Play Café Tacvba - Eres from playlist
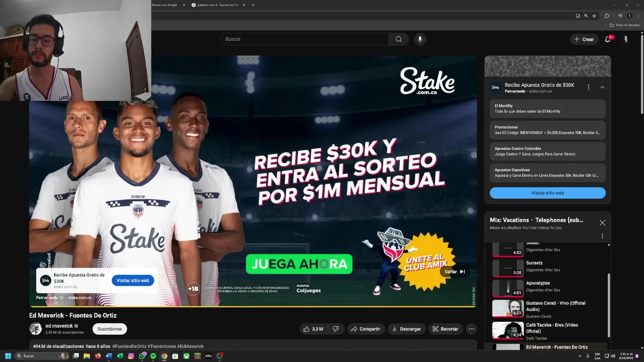Screen dimensions: 644x362 [547, 330]
